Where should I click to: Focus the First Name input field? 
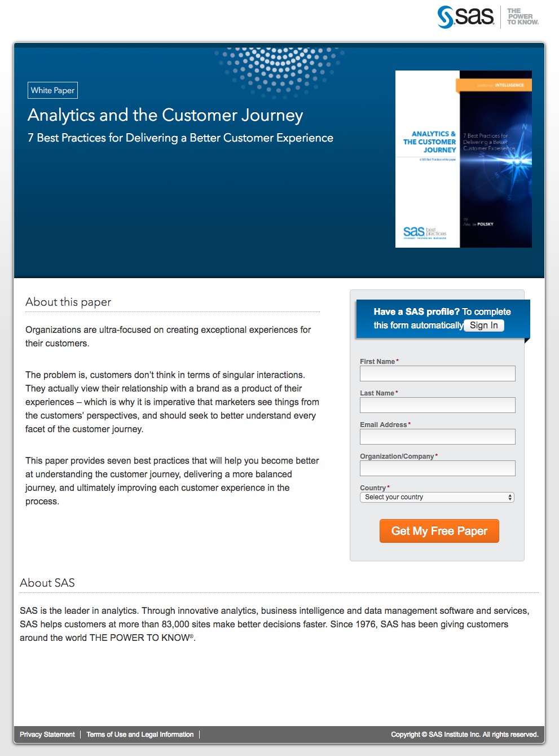click(437, 373)
